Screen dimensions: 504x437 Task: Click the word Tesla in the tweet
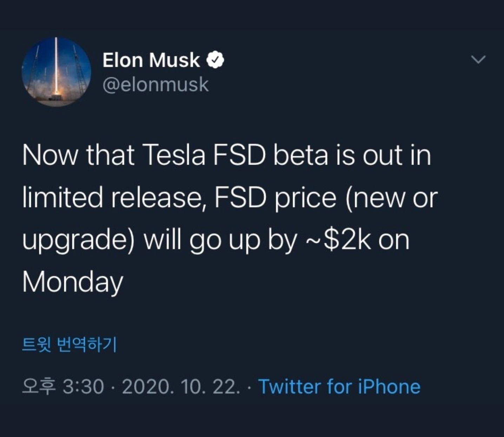click(x=174, y=155)
